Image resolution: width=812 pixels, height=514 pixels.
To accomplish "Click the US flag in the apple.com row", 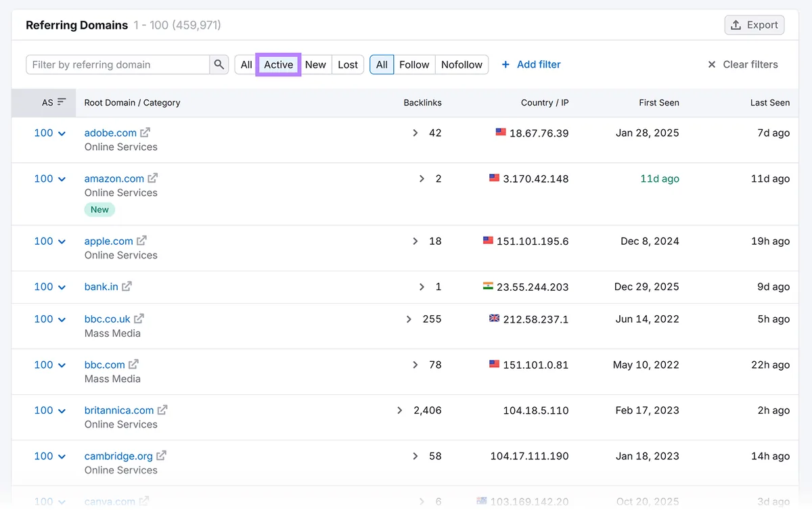I will pyautogui.click(x=488, y=240).
